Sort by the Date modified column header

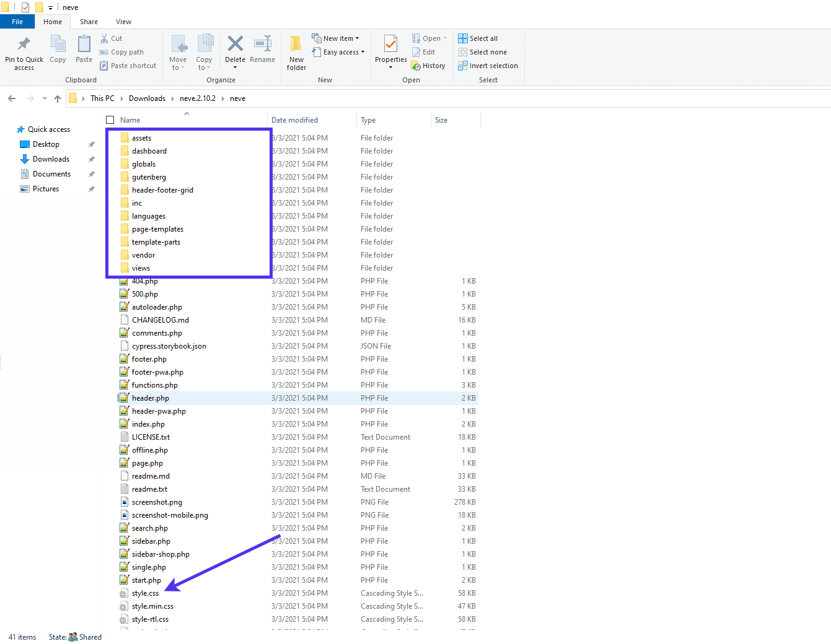pos(294,120)
